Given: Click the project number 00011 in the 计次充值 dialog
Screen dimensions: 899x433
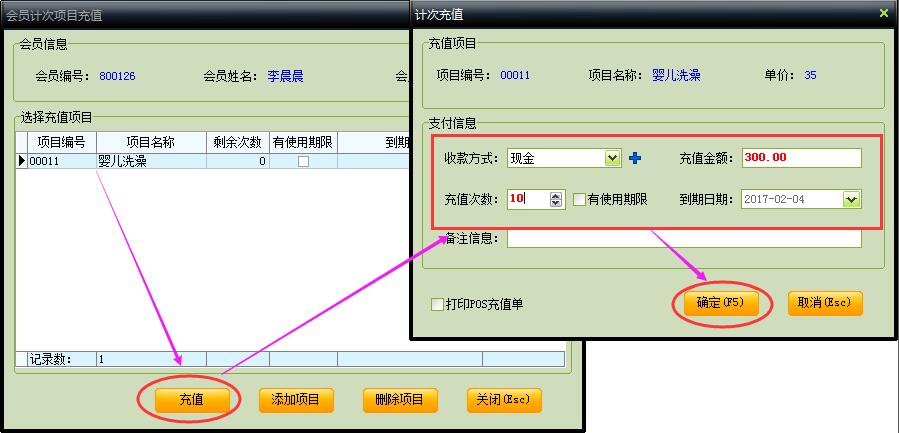Looking at the screenshot, I should coord(515,75).
